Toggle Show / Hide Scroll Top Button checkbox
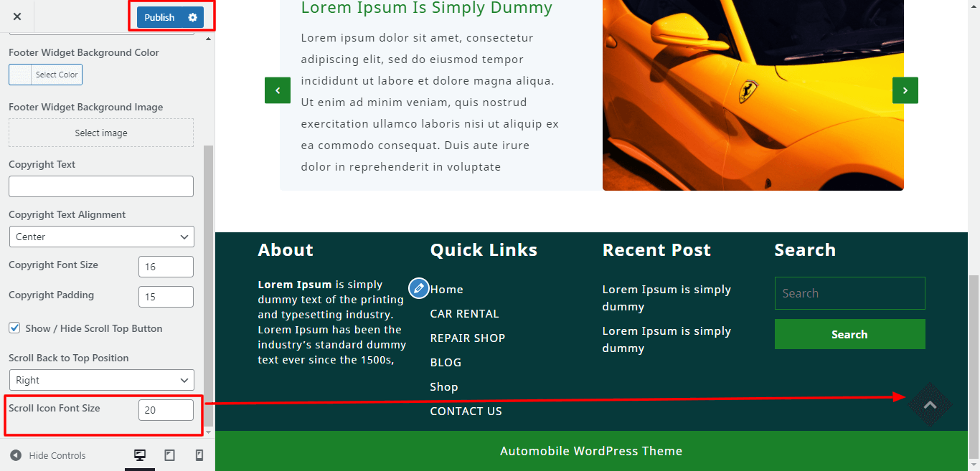 (14, 328)
